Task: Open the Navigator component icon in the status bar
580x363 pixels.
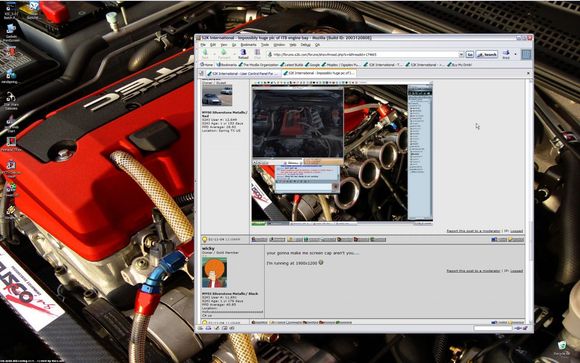Action: (201, 328)
